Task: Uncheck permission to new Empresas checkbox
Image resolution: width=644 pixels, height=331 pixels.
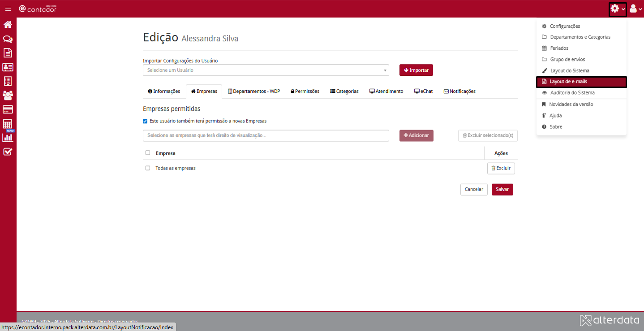Action: [x=145, y=121]
